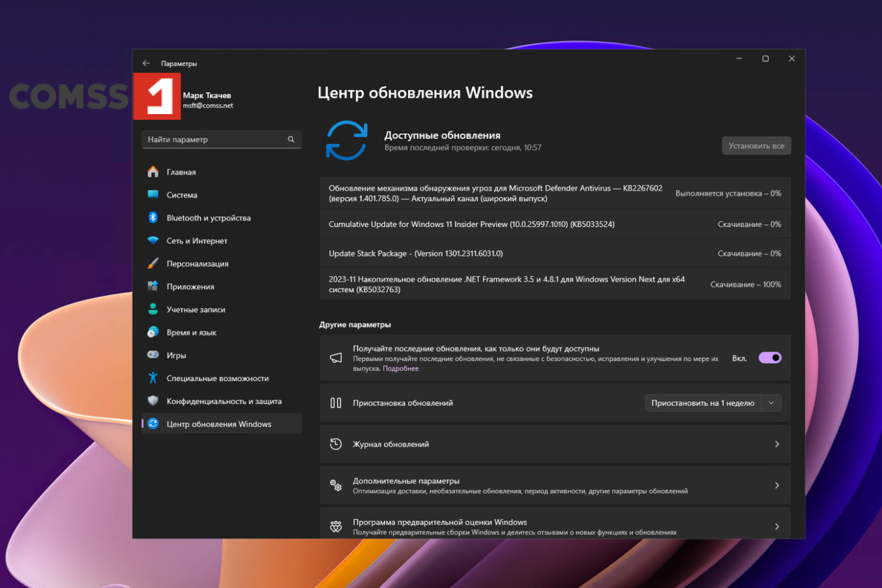Open the Главная settings section
This screenshot has width=882, height=588.
click(x=222, y=172)
